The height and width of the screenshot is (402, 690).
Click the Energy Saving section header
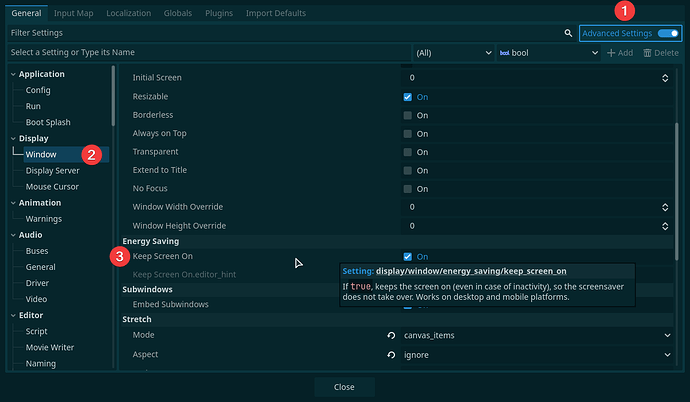point(396,241)
